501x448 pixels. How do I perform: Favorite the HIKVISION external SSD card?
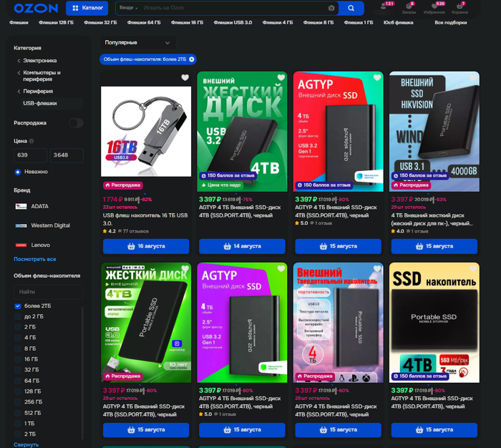[473, 77]
